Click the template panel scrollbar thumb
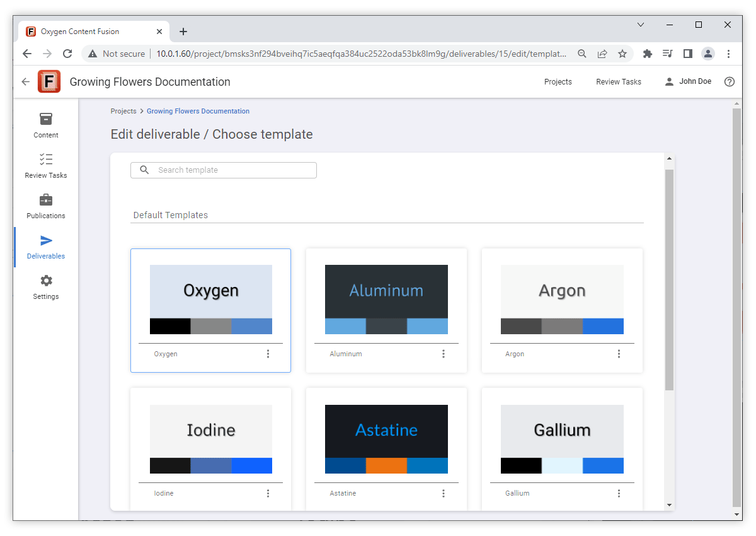The height and width of the screenshot is (536, 756). pos(669,279)
